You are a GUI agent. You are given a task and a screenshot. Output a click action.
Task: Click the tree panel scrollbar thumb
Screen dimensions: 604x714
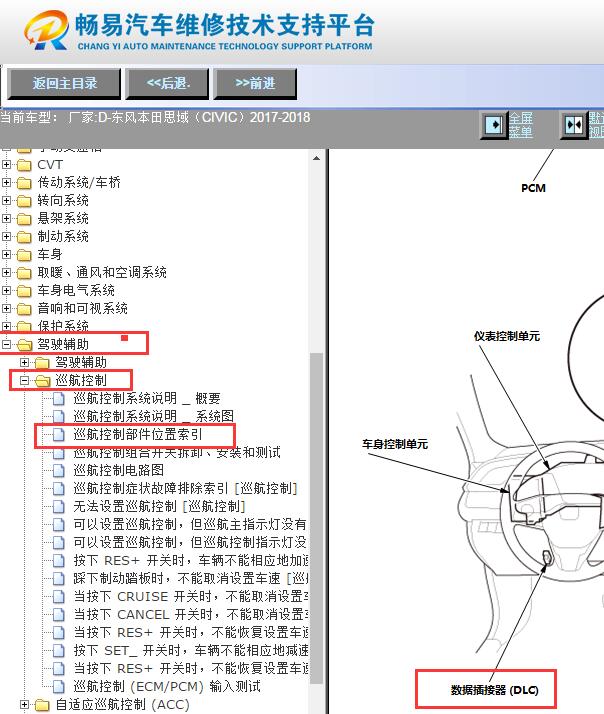[317, 518]
